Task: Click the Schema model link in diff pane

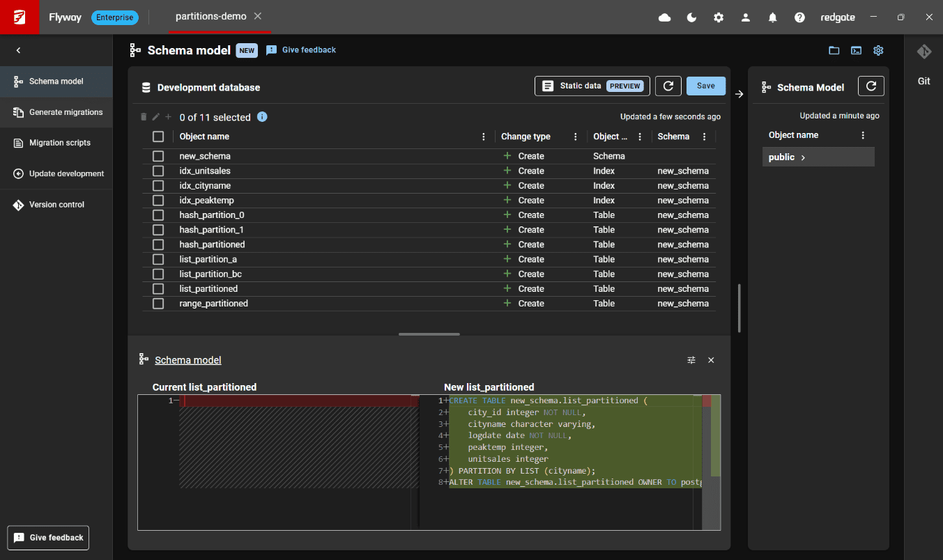Action: tap(188, 360)
